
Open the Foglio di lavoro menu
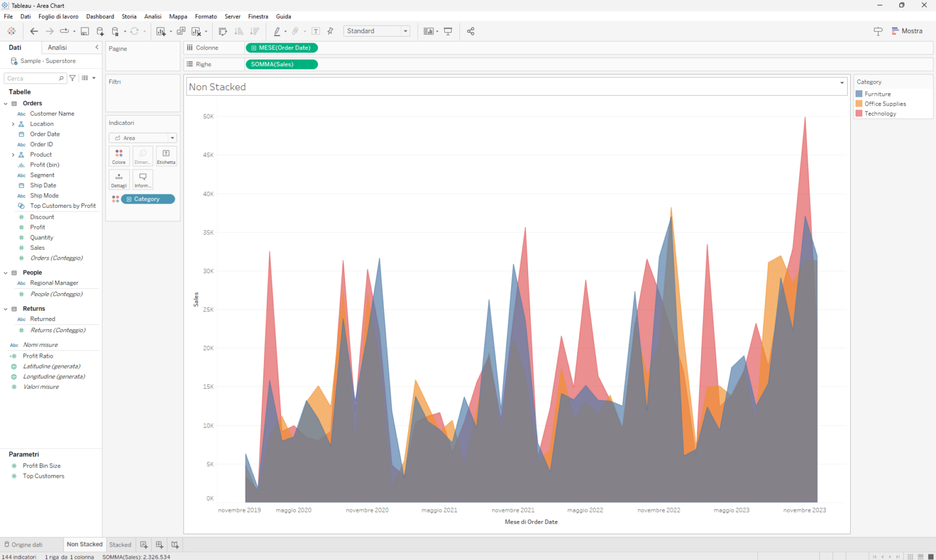click(x=58, y=16)
